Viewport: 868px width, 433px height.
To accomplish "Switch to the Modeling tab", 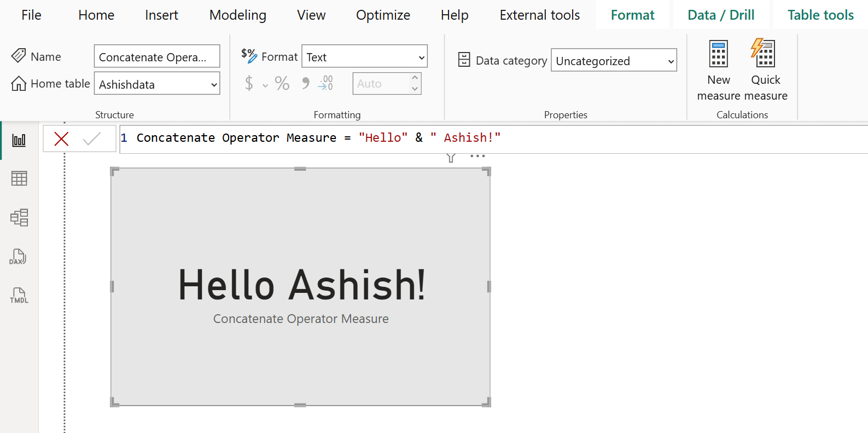I will tap(237, 15).
